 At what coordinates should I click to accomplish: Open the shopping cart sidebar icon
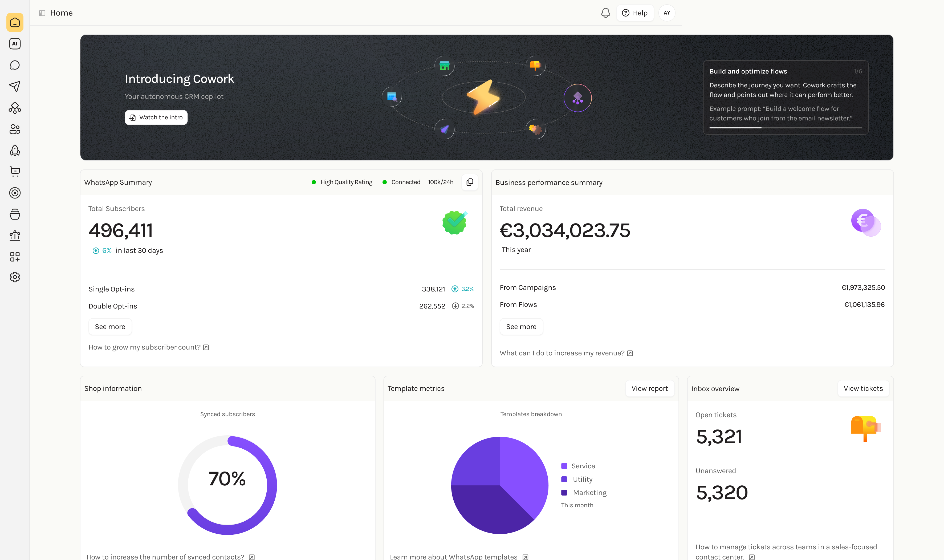pyautogui.click(x=15, y=172)
